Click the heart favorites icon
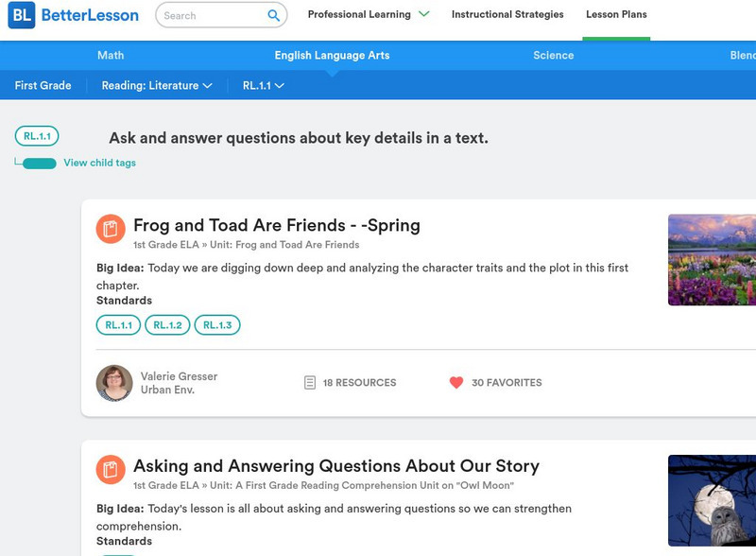Screen dimensions: 756x556 456,383
